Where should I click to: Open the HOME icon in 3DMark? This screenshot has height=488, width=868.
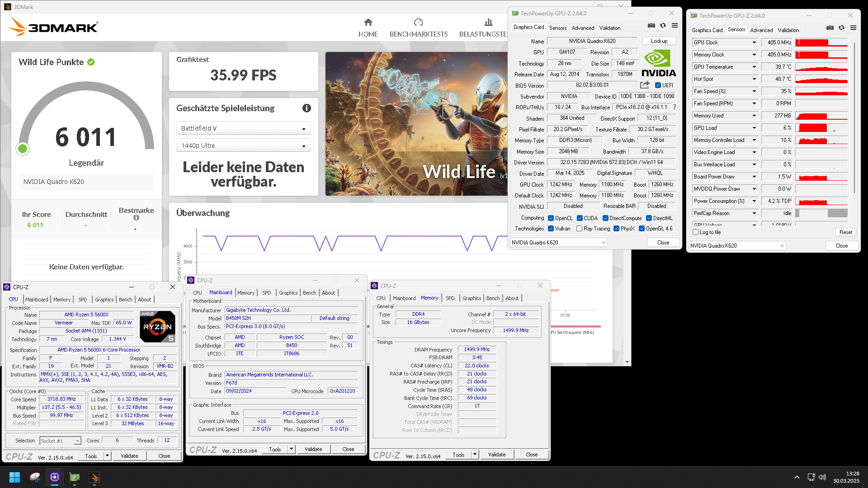(368, 22)
